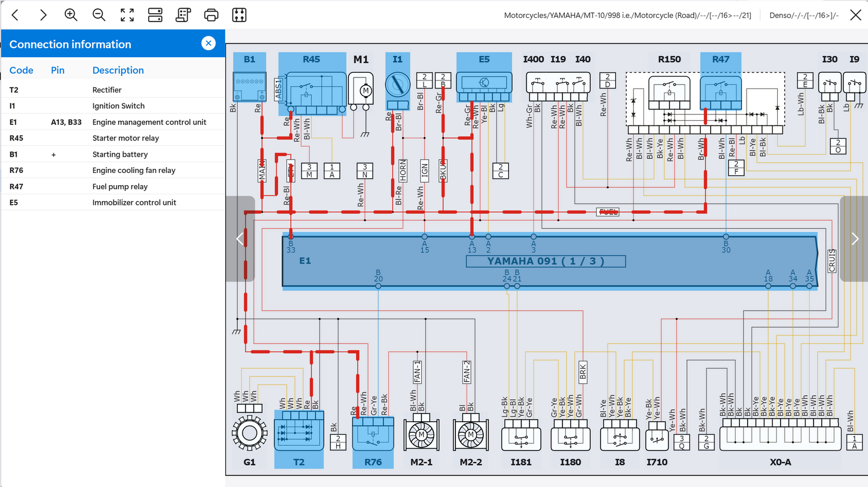
Task: Close the Connection information panel
Action: click(208, 43)
